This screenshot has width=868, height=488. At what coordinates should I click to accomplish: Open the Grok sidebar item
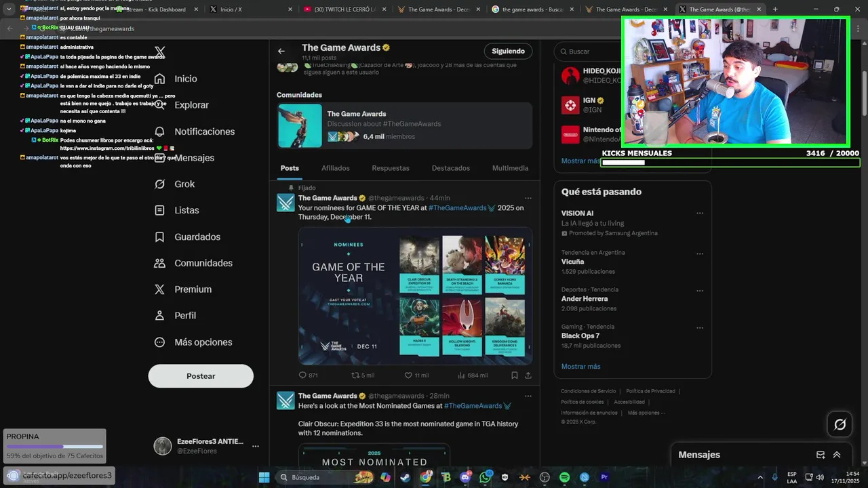174,184
